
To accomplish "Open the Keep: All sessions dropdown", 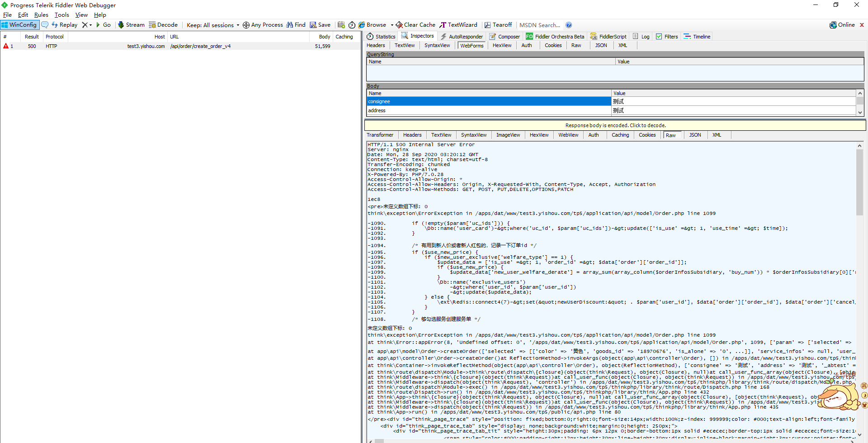I will tap(212, 25).
